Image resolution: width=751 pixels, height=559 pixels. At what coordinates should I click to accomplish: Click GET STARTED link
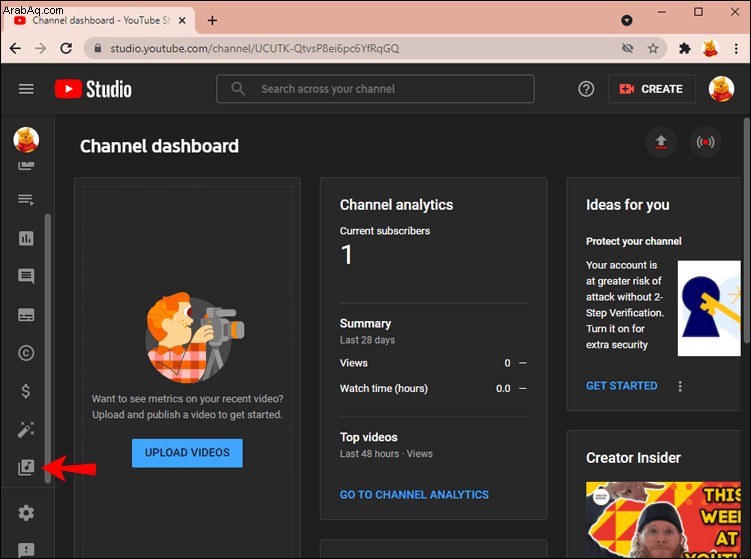[x=622, y=386]
